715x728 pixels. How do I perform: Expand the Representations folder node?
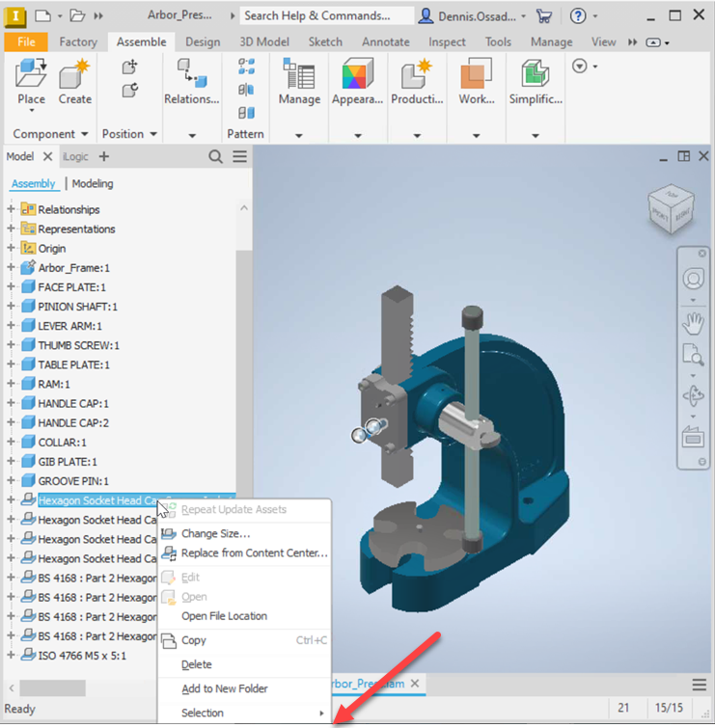[11, 229]
